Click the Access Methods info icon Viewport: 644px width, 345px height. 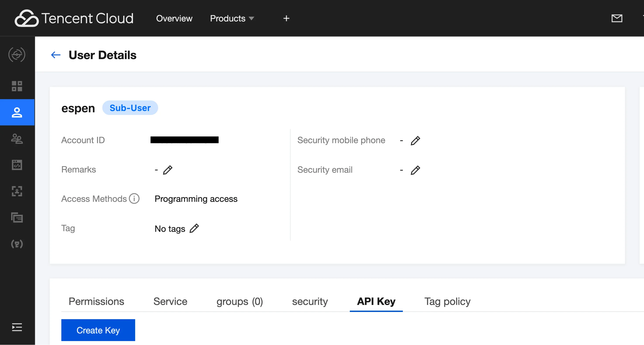tap(134, 199)
